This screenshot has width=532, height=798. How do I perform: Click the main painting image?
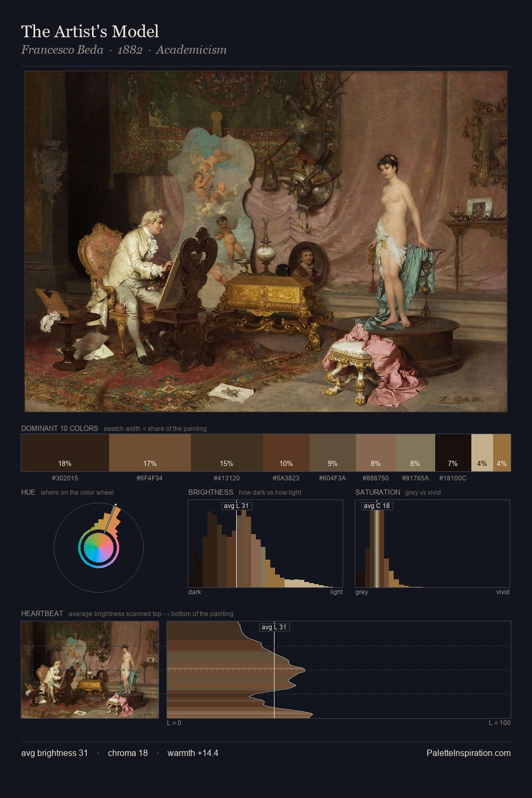coord(266,242)
